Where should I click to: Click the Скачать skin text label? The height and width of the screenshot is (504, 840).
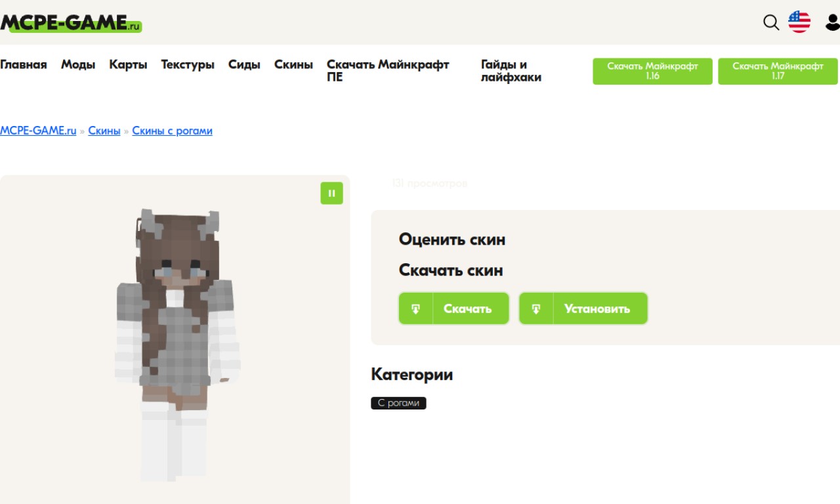coord(467,308)
